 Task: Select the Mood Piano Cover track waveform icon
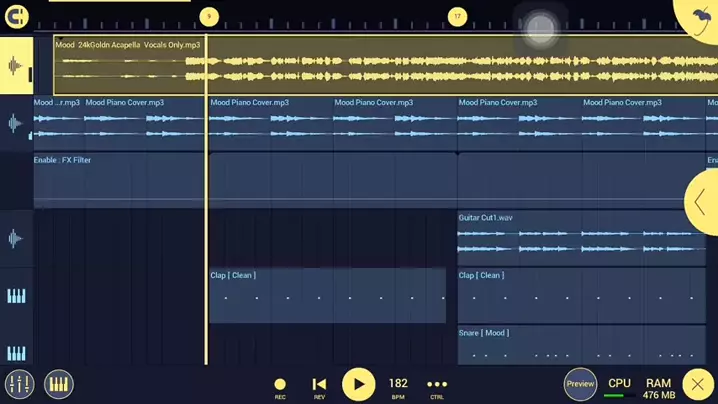(16, 124)
